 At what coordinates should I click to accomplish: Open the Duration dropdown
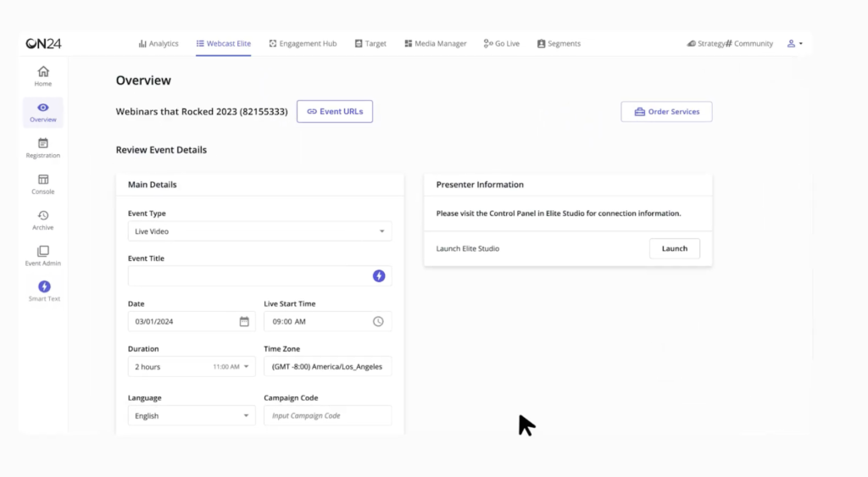192,367
